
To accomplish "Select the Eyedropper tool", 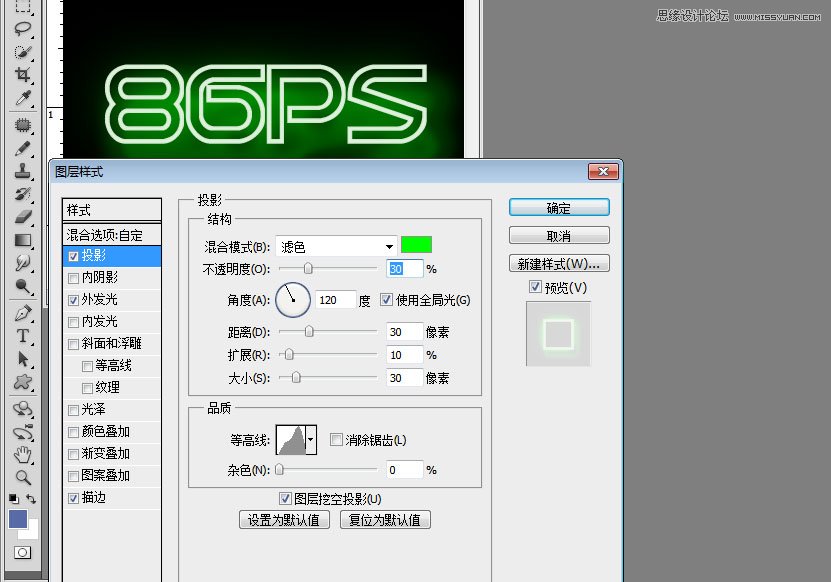I will (x=22, y=98).
